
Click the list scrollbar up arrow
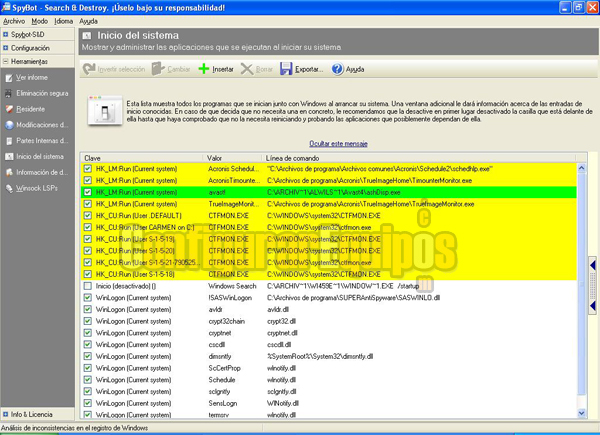pyautogui.click(x=582, y=168)
